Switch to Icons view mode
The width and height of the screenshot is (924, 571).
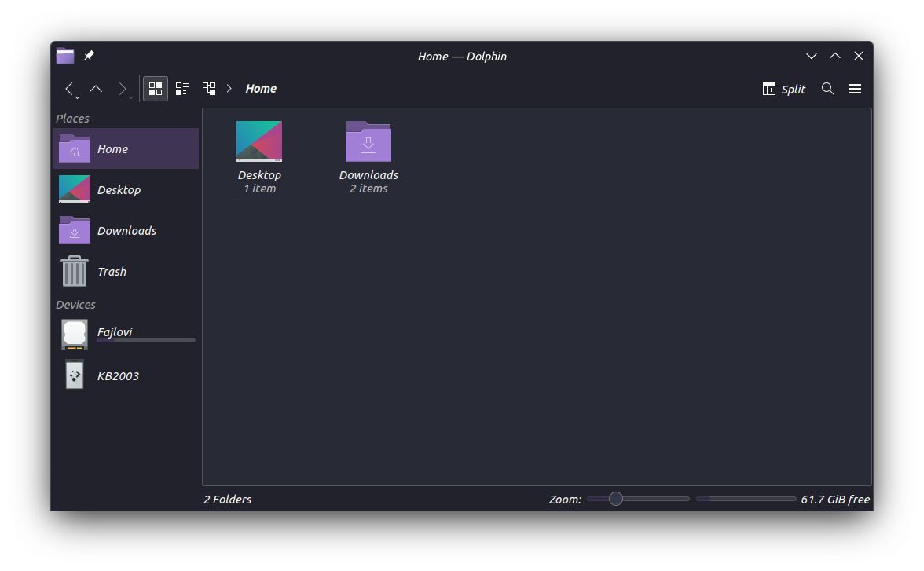(x=156, y=89)
